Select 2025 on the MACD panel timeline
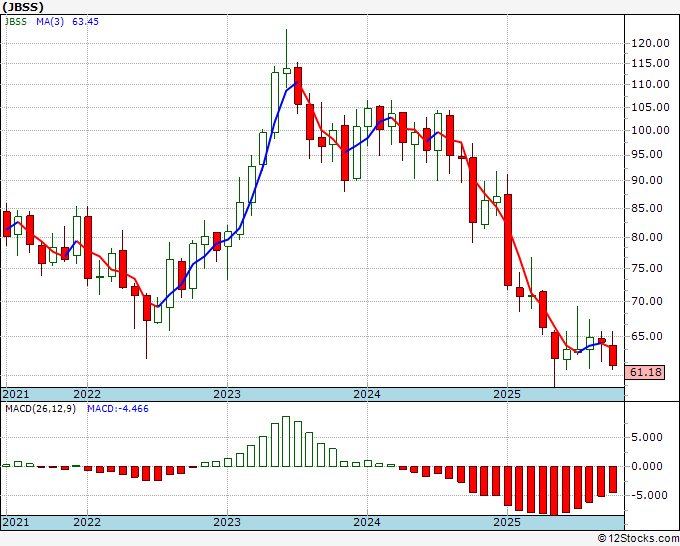680x546 pixels. (506, 522)
